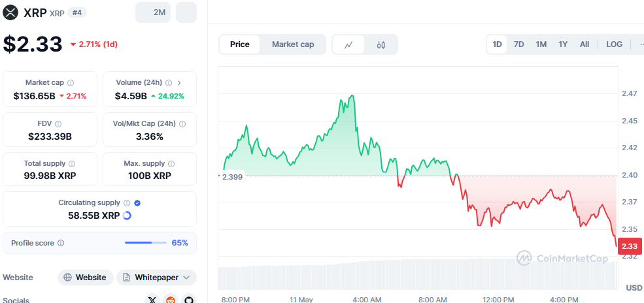Screen dimensions: 644x303
Task: Open the X (Twitter) social icon
Action: tap(152, 299)
